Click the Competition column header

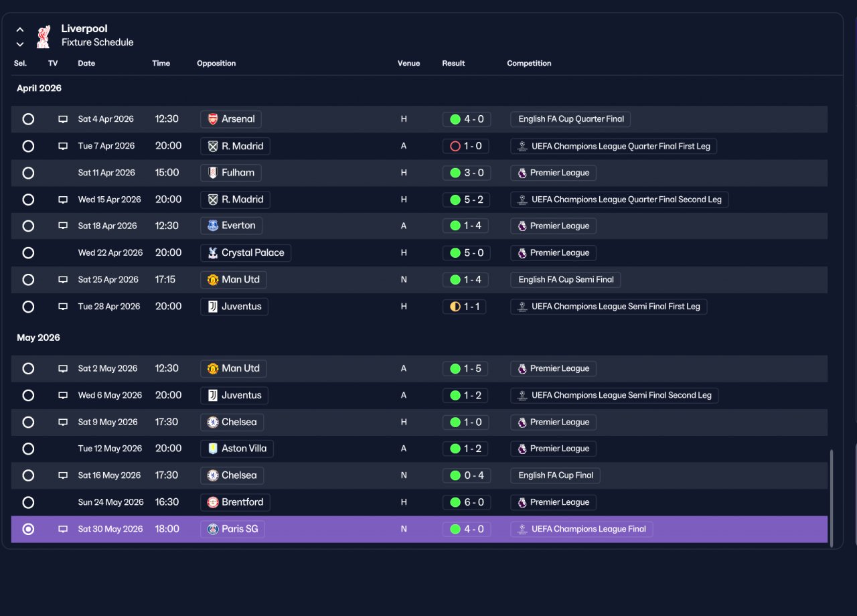click(x=529, y=64)
